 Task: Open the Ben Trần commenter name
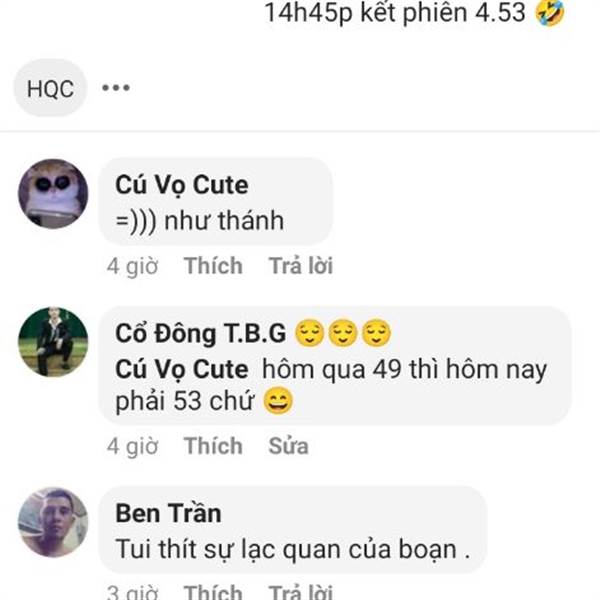[168, 513]
